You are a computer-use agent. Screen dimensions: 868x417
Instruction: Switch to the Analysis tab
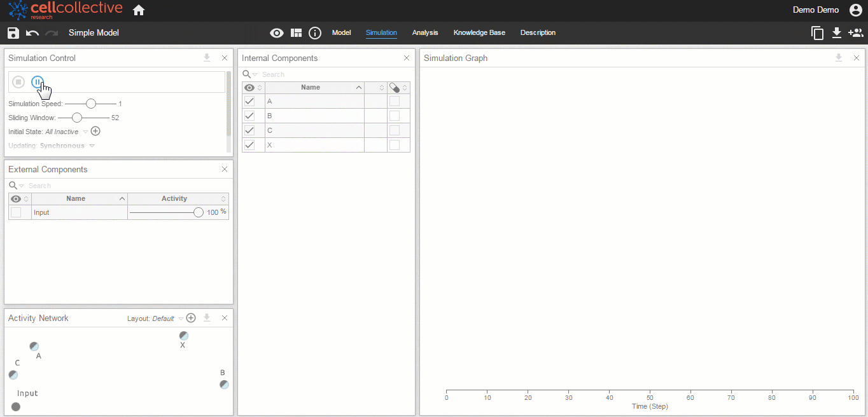click(x=425, y=33)
